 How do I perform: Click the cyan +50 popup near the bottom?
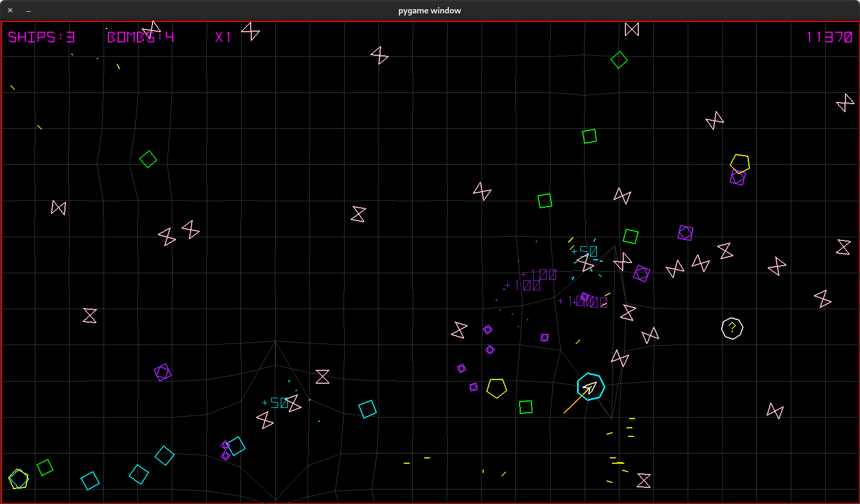275,403
